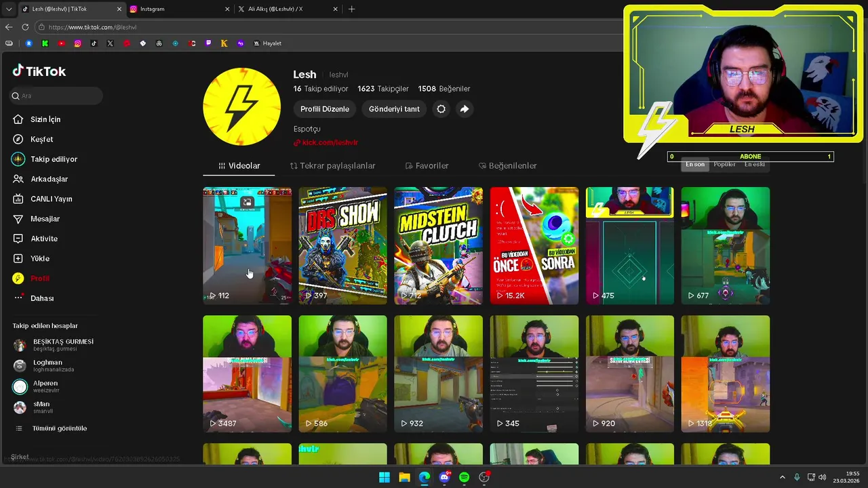
Task: Sort videos by En eski
Action: 754,164
